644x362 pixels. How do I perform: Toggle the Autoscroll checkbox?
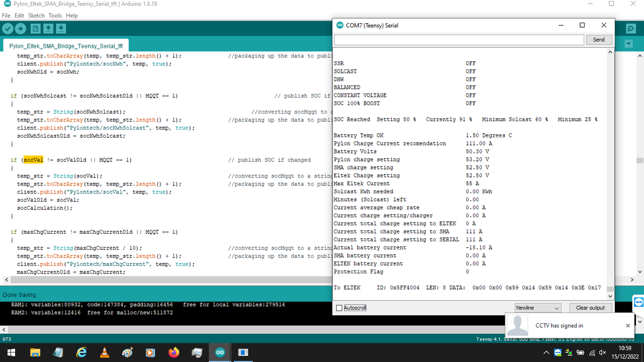[x=339, y=308]
